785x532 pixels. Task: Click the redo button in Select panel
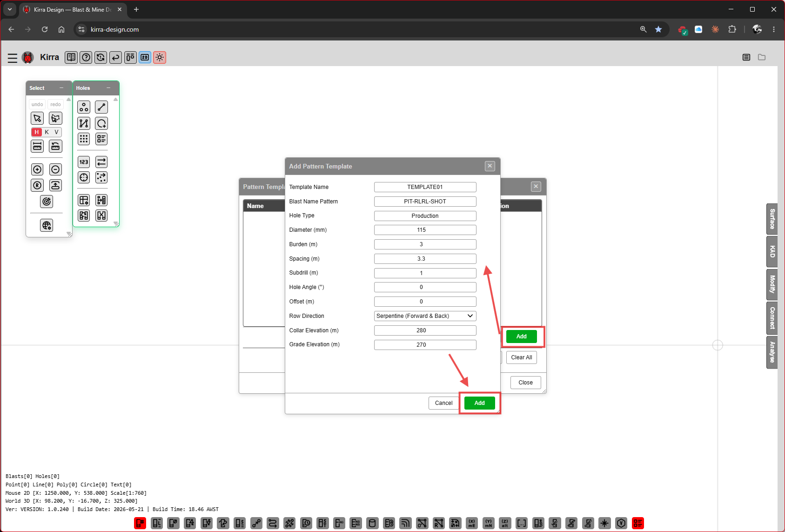[x=55, y=104]
